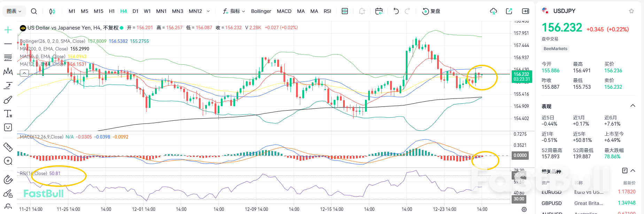The height and width of the screenshot is (214, 644).
Task: Click the red 156.232 price label
Action: [x=521, y=74]
